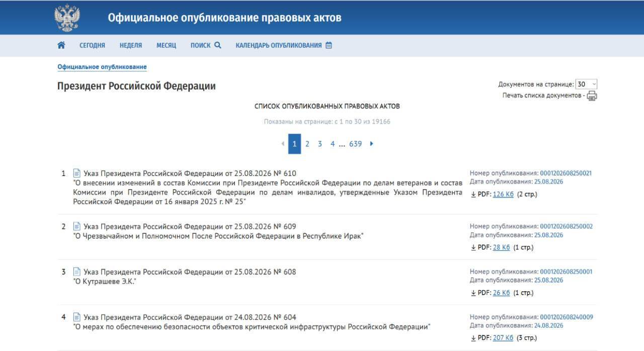Click the СПИСОК ОПУБЛИКОВАННЫХ ПРАВОВЫХ АКТОВ heading
The height and width of the screenshot is (351, 644).
pyautogui.click(x=327, y=106)
